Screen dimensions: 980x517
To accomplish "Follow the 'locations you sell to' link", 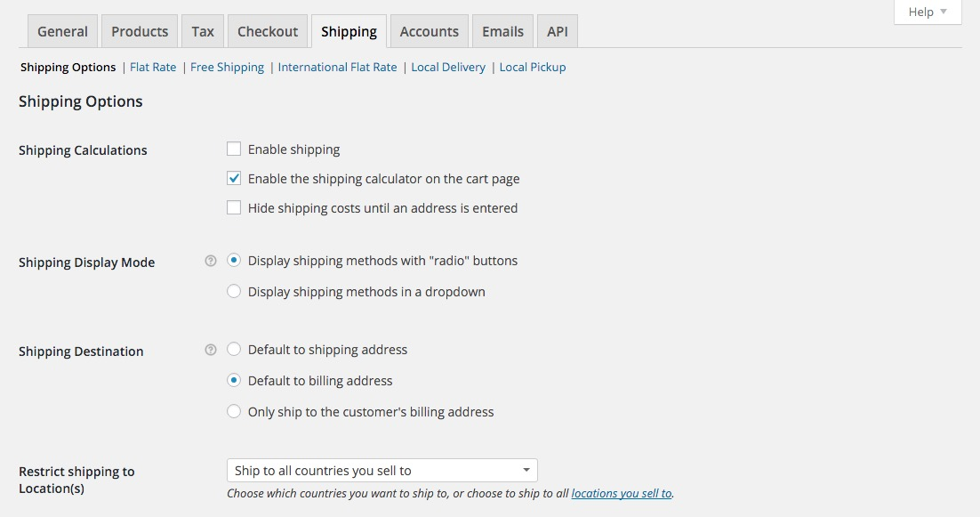I will pyautogui.click(x=621, y=493).
